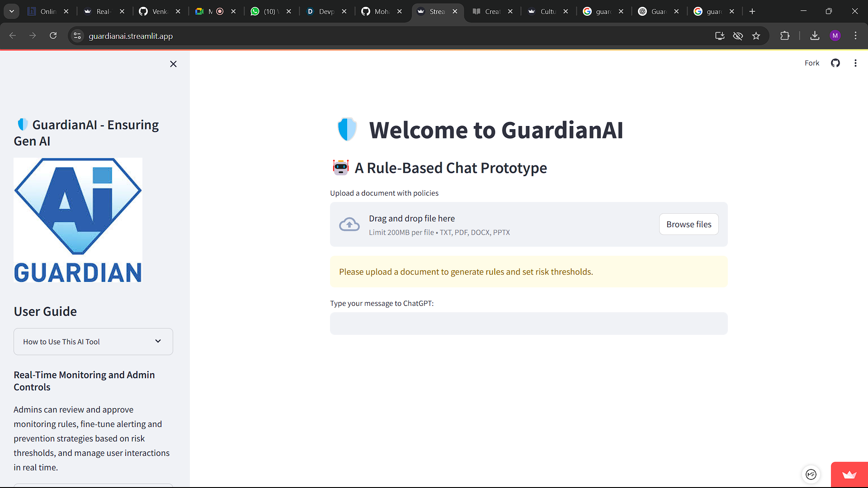Close the sidebar with the X icon
Viewport: 868px width, 488px height.
click(173, 64)
